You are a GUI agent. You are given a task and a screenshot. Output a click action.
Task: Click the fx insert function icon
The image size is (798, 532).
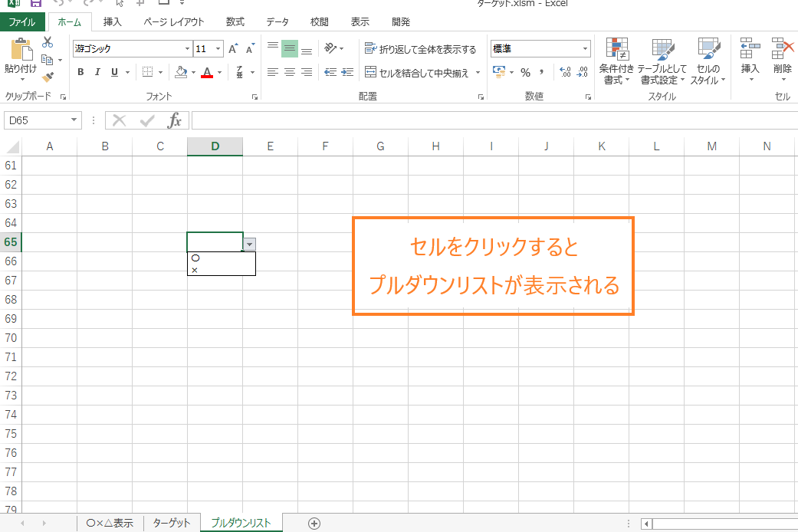click(176, 120)
